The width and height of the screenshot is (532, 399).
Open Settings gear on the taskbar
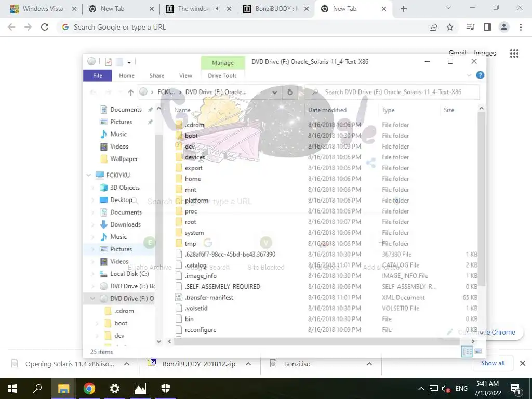(115, 389)
